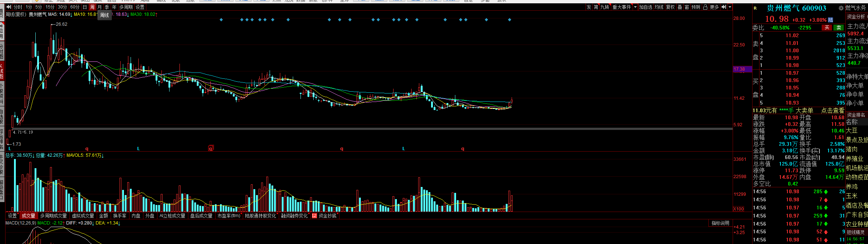This screenshot has height=244, width=868.
Task: Select the L2 资金抄底 tab
Action: coord(325,216)
